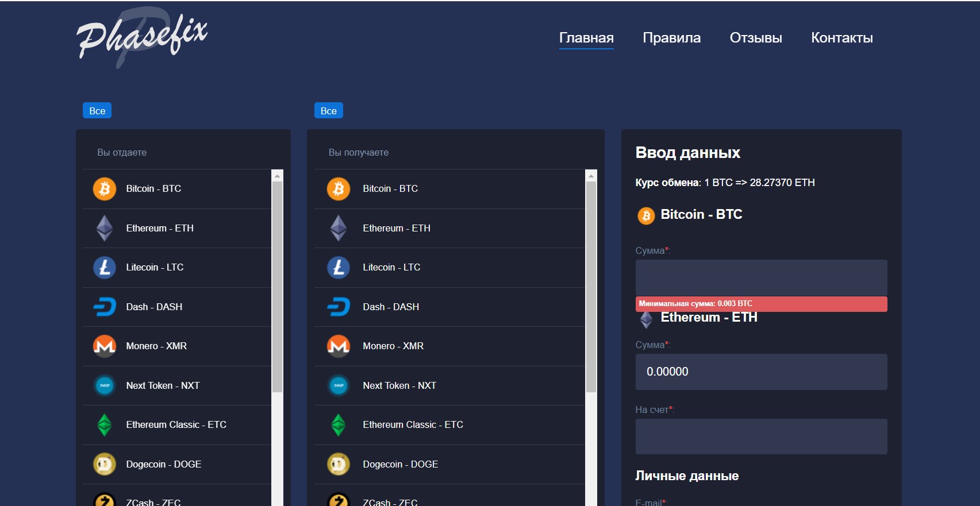This screenshot has width=980, height=506.
Task: Open the Отзывы page
Action: pos(756,38)
